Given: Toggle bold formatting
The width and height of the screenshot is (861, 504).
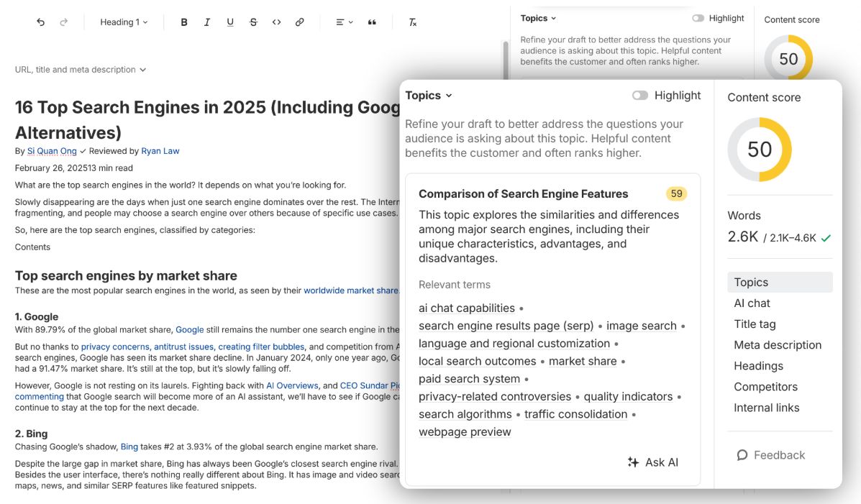Looking at the screenshot, I should point(183,22).
